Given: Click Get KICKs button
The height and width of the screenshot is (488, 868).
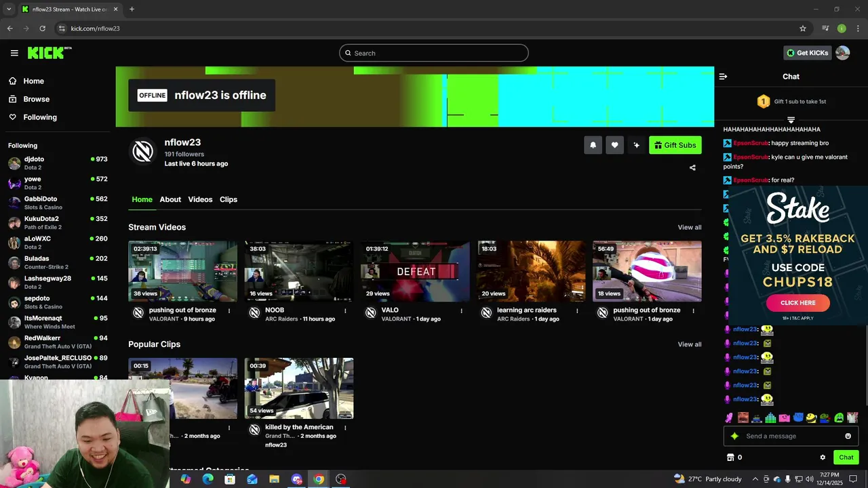Looking at the screenshot, I should tap(807, 53).
